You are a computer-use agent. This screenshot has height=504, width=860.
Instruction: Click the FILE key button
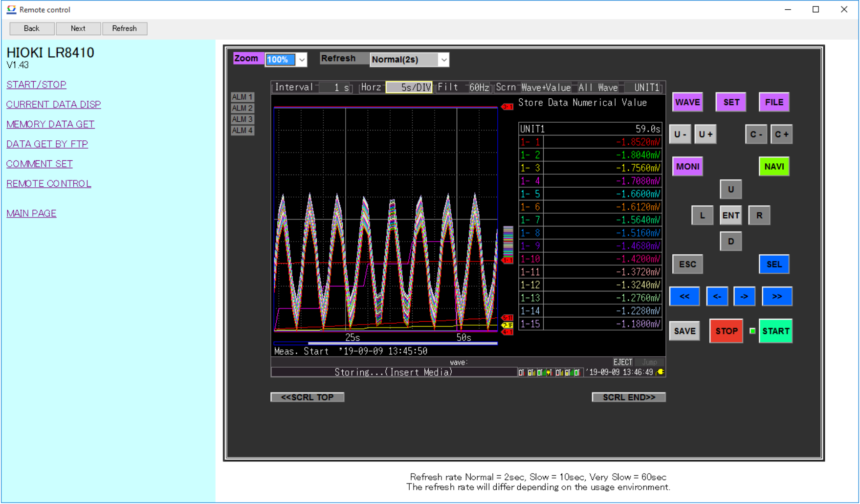pyautogui.click(x=774, y=102)
